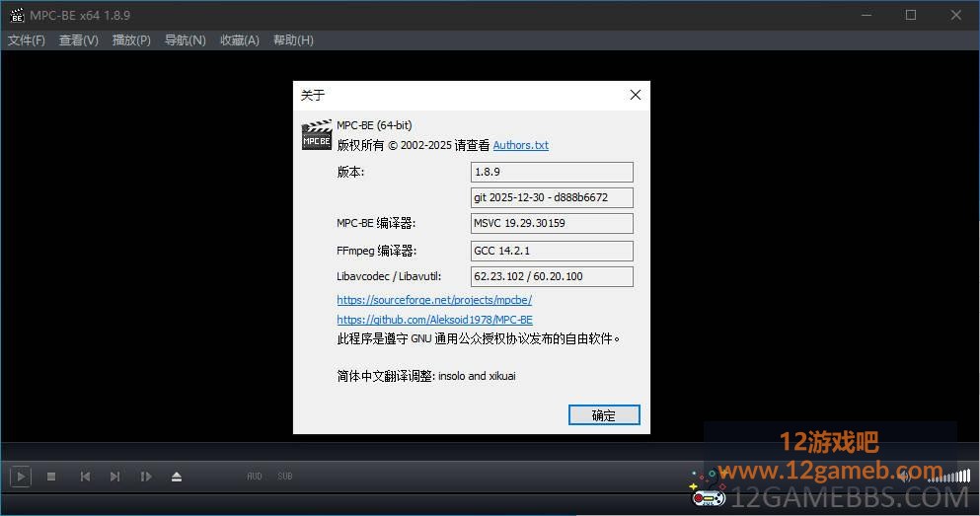Viewport: 980px width, 516px height.
Task: Open the 文件(F) menu
Action: pyautogui.click(x=27, y=40)
